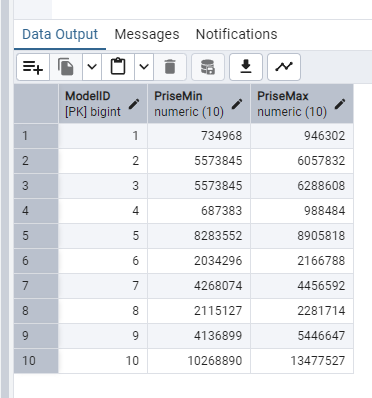Click the Save data changes database icon
372x398 pixels.
[208, 67]
